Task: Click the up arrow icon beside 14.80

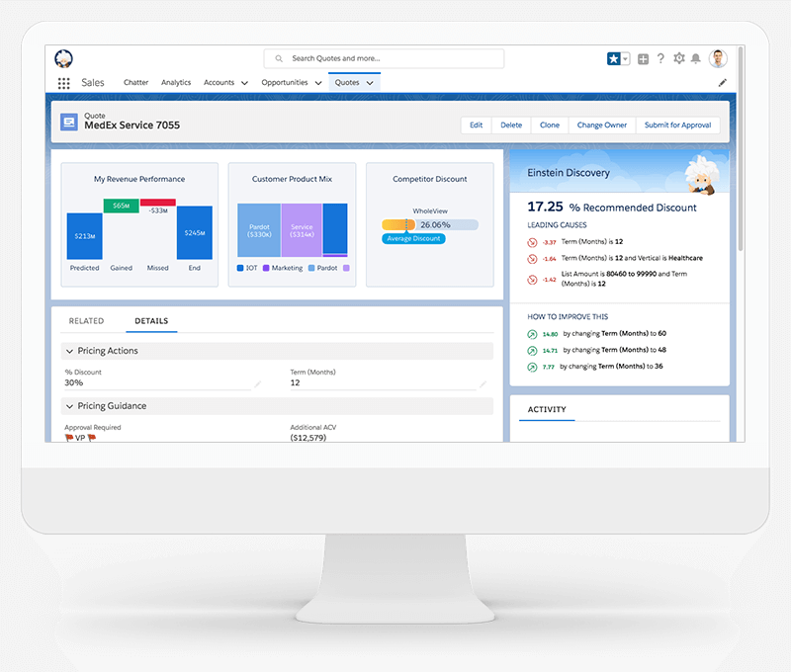Action: pos(532,334)
